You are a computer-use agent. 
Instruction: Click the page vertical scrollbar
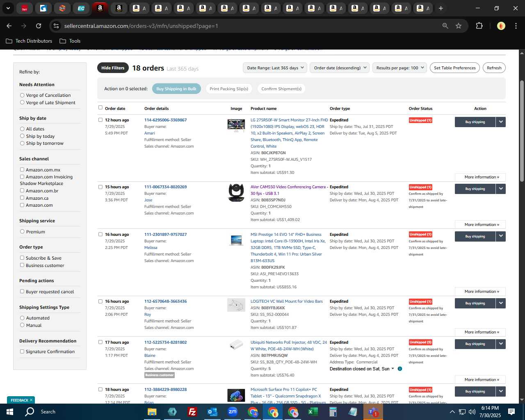point(522,131)
